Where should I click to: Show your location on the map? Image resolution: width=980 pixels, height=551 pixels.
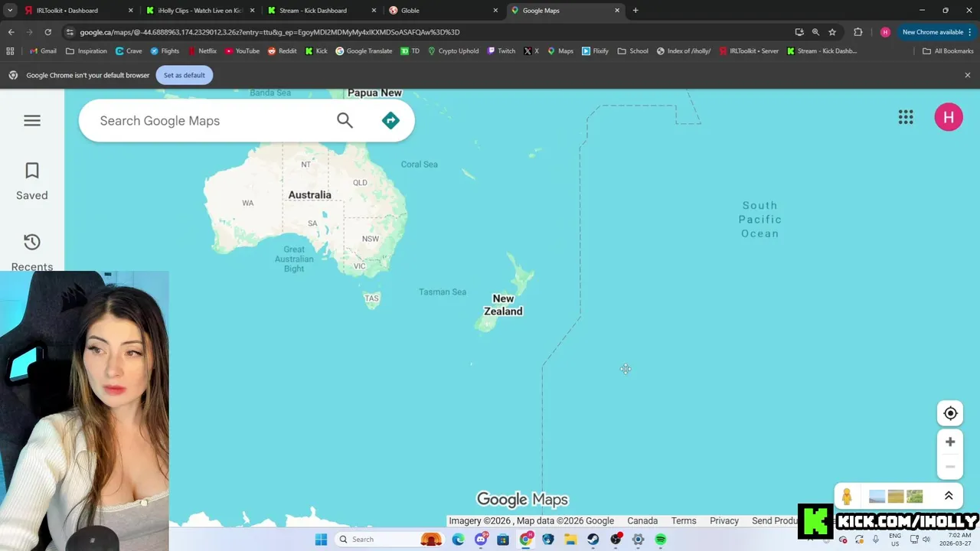pyautogui.click(x=950, y=413)
